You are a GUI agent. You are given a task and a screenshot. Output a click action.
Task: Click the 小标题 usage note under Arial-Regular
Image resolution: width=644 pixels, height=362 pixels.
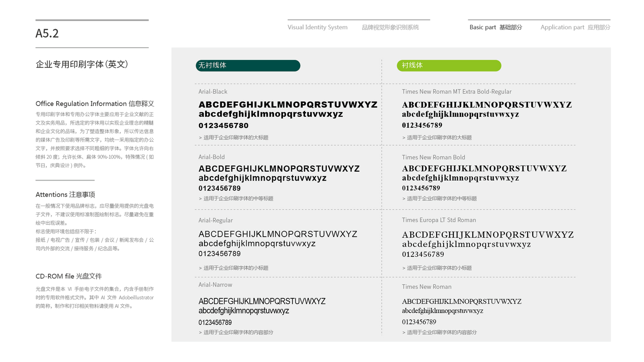[x=234, y=268]
